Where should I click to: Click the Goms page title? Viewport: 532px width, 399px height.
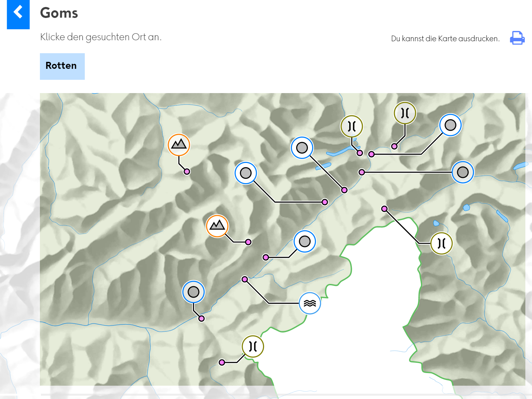pos(59,13)
